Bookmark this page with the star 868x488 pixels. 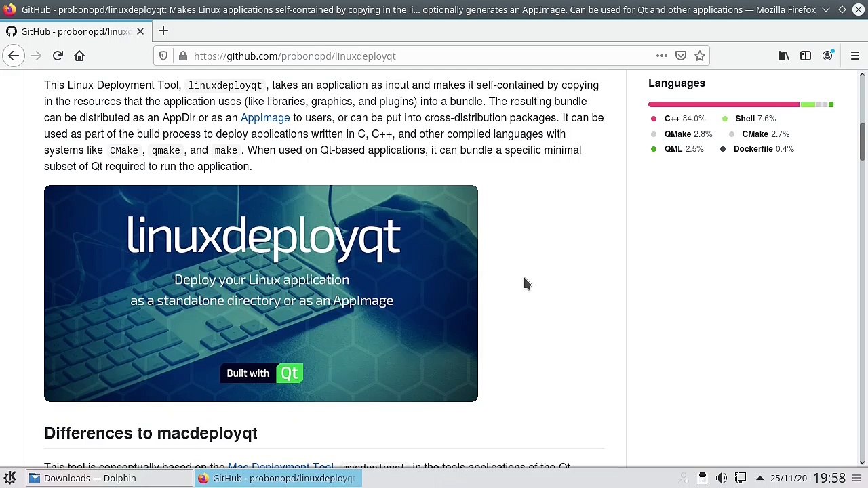700,56
